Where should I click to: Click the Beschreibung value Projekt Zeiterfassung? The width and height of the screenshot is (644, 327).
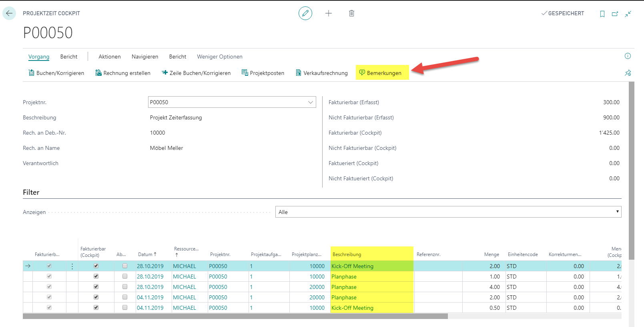(x=176, y=117)
